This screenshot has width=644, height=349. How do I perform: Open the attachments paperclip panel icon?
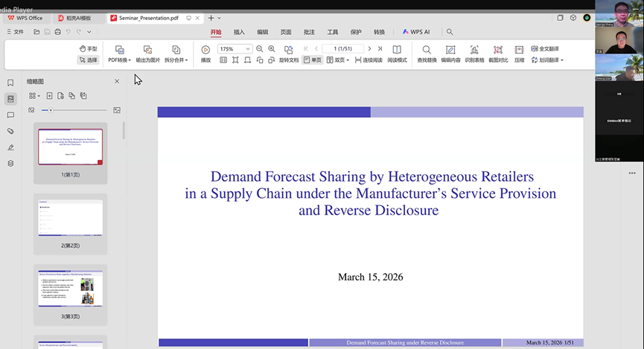pos(10,131)
